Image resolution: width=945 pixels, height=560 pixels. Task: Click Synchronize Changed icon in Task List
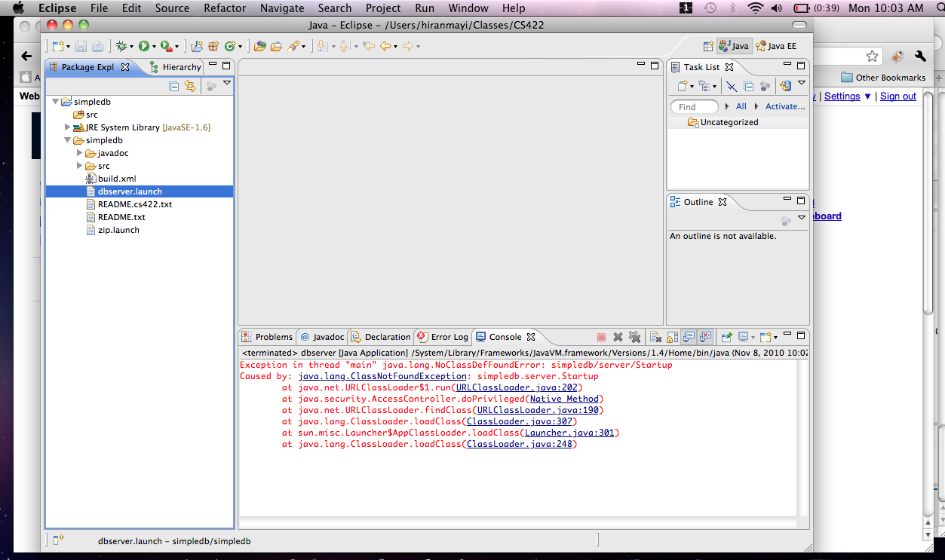click(x=785, y=87)
